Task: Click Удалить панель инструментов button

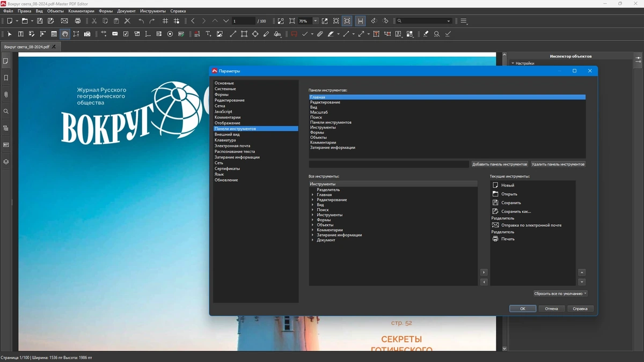Action: (558, 164)
